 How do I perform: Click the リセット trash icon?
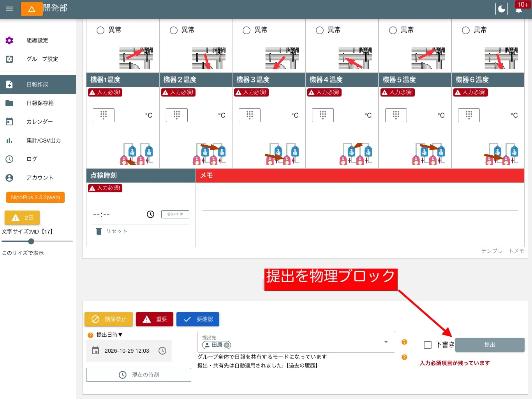(99, 231)
